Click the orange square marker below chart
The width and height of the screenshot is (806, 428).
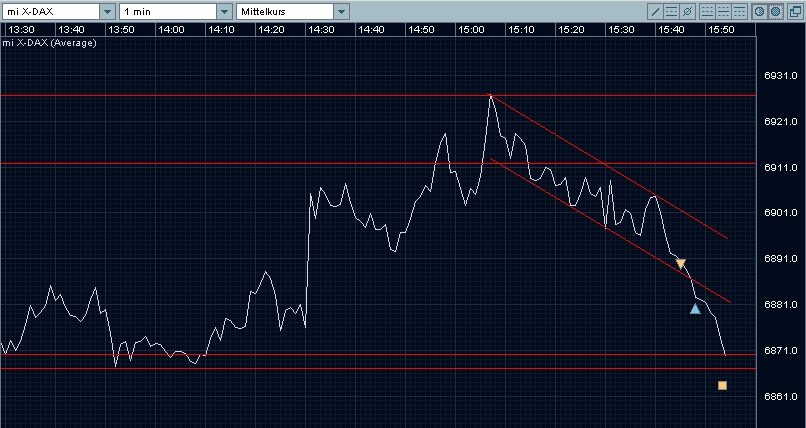tap(722, 385)
